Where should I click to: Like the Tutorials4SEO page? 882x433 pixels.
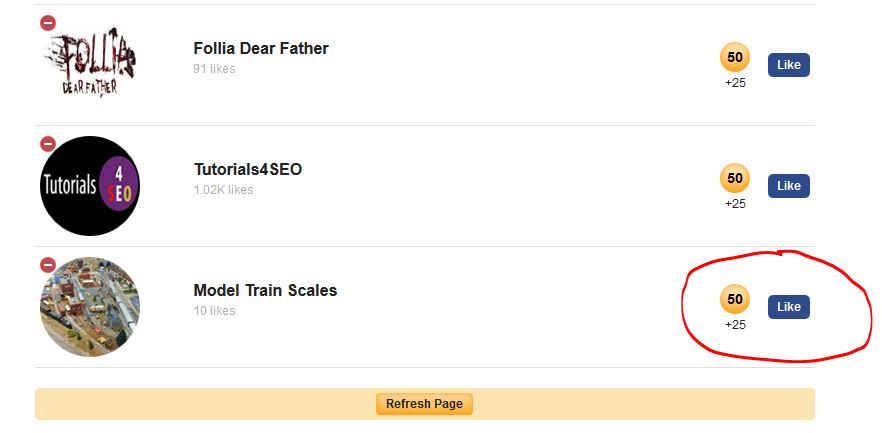point(789,186)
